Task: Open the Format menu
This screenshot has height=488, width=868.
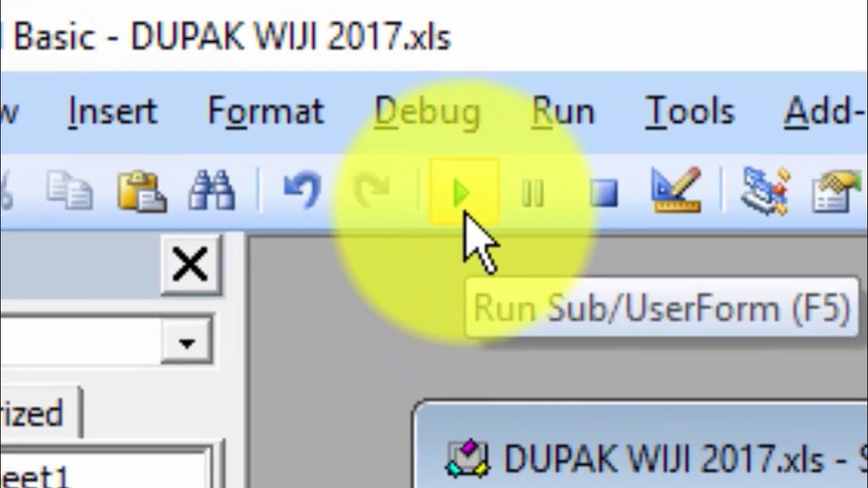Action: click(266, 112)
